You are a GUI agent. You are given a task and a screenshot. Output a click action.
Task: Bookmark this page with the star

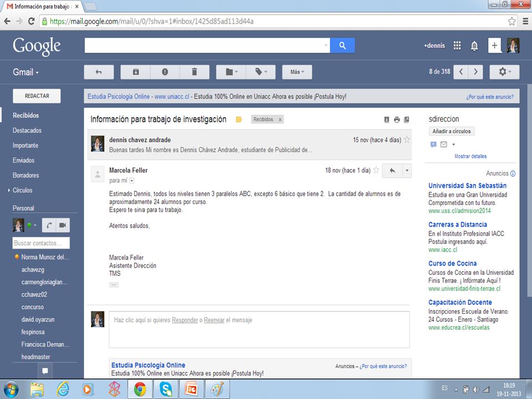tap(511, 22)
